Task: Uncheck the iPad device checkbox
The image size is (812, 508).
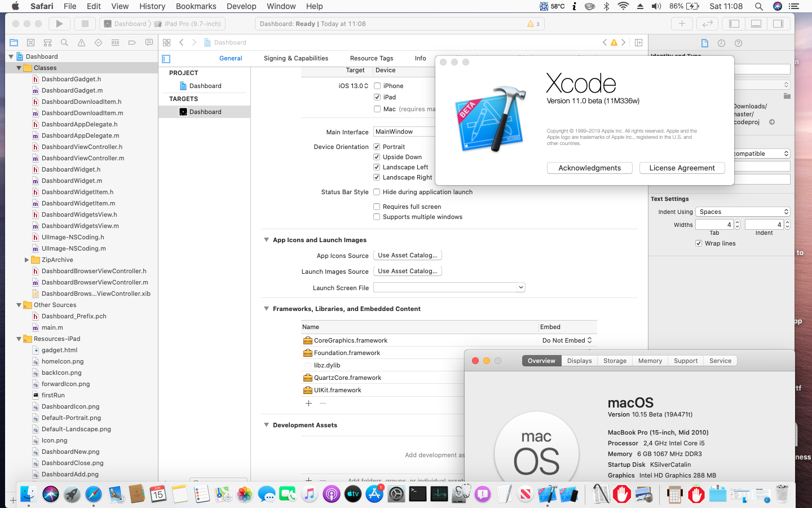Action: pyautogui.click(x=377, y=97)
